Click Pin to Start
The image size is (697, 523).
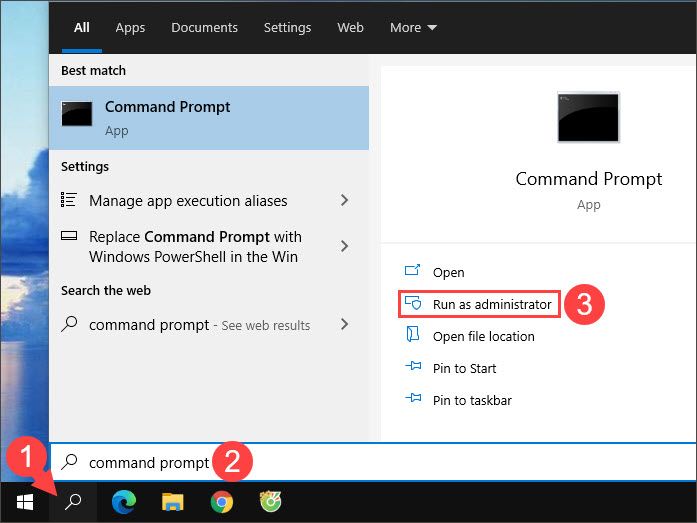[464, 368]
